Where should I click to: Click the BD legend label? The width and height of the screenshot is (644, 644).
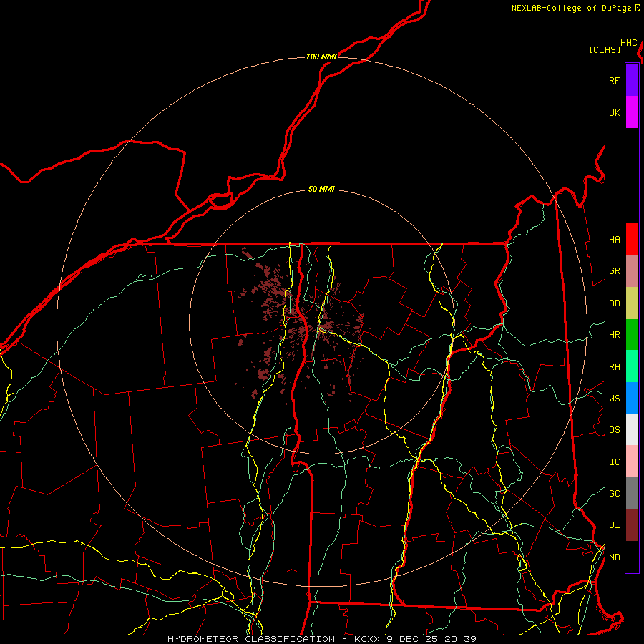pos(614,303)
